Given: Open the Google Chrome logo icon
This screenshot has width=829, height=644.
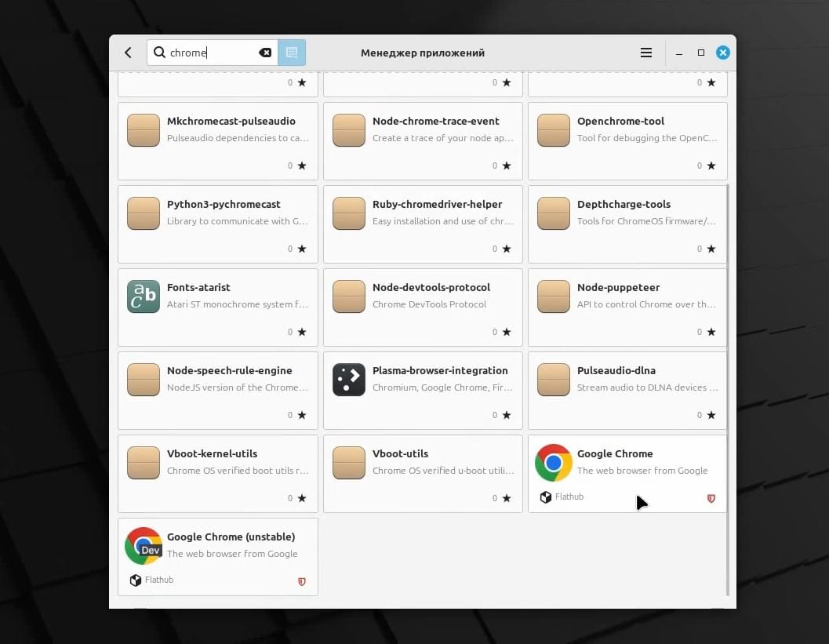Looking at the screenshot, I should point(553,463).
